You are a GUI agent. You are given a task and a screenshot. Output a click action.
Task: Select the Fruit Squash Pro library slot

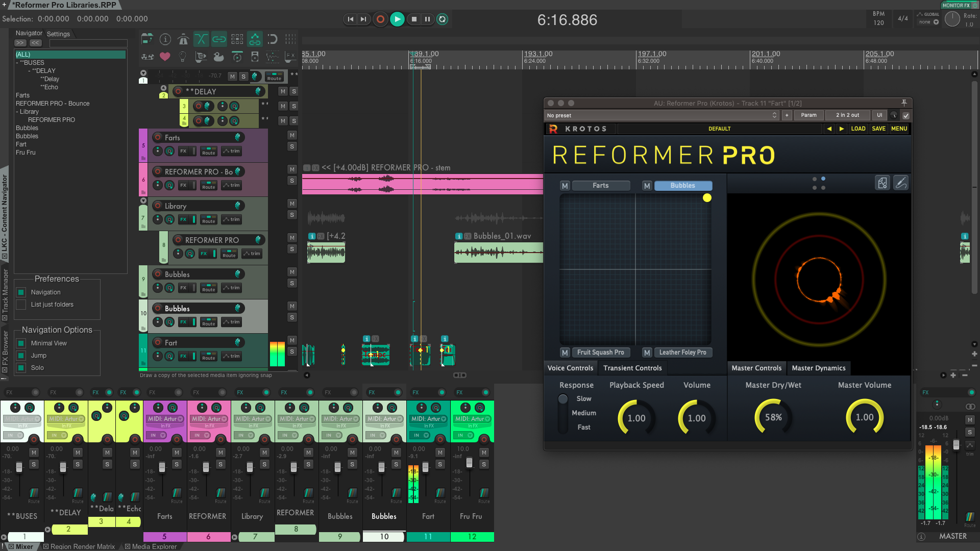[x=600, y=353]
